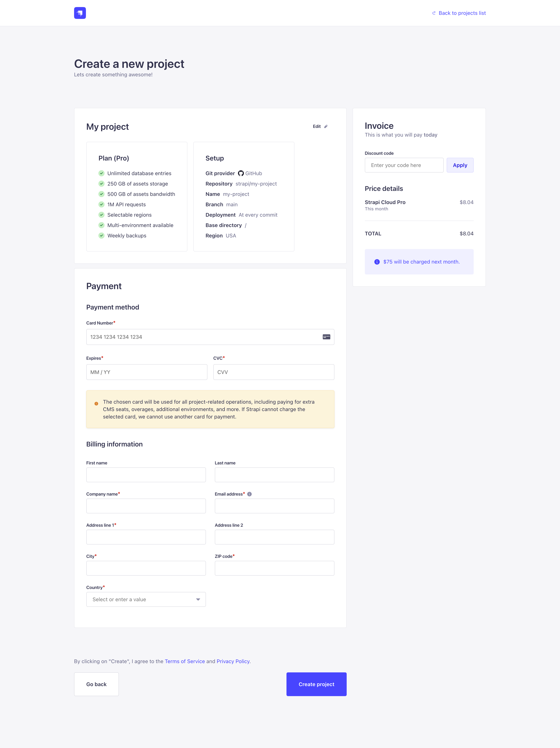Click the Strapi logo in the header

tap(80, 13)
